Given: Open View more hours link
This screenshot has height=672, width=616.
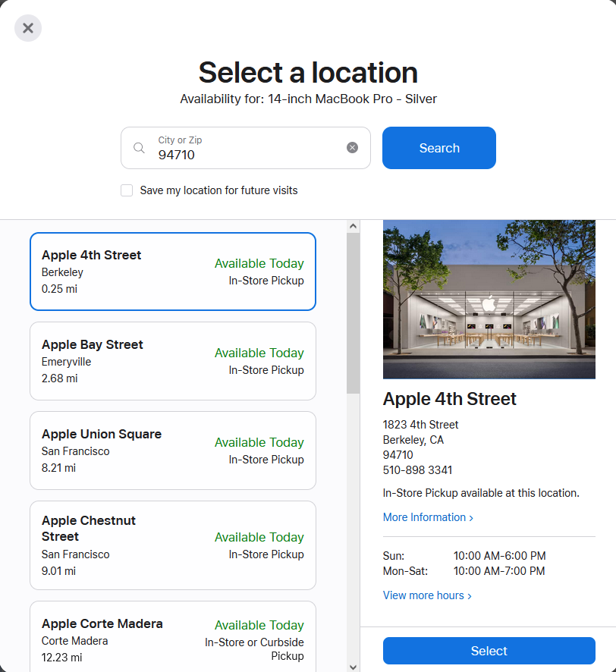Looking at the screenshot, I should pos(427,595).
